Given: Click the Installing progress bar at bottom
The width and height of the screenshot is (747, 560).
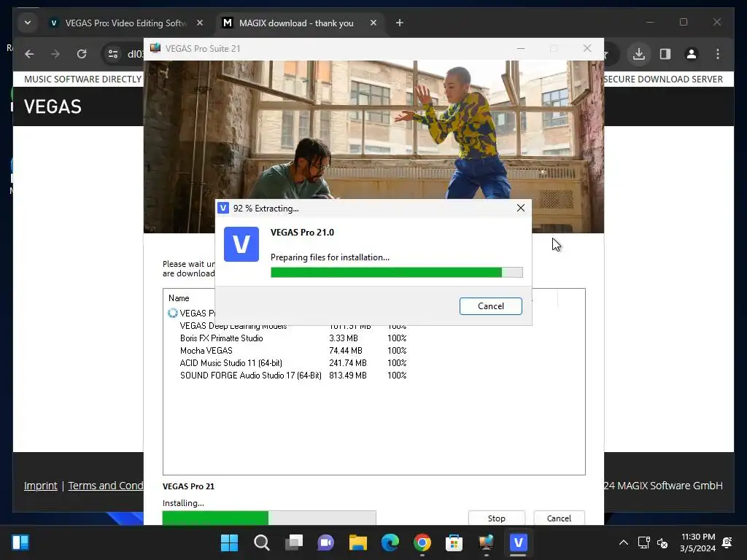Looking at the screenshot, I should coord(269,518).
